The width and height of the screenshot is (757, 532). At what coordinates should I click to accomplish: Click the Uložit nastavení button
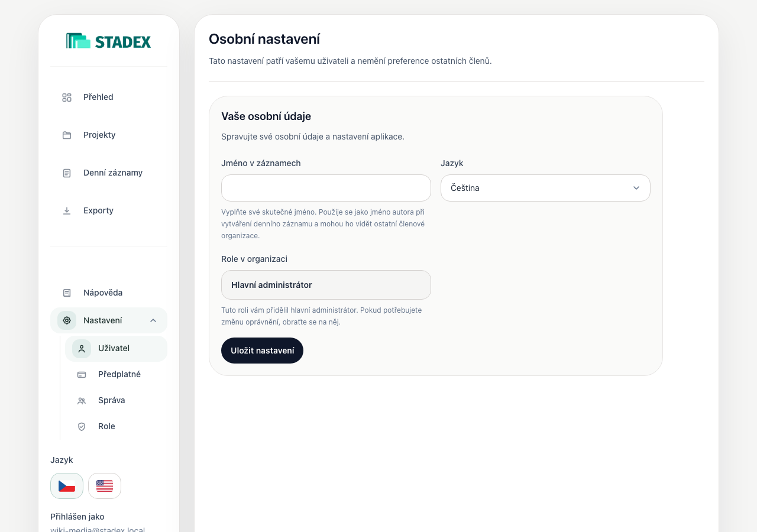click(262, 351)
